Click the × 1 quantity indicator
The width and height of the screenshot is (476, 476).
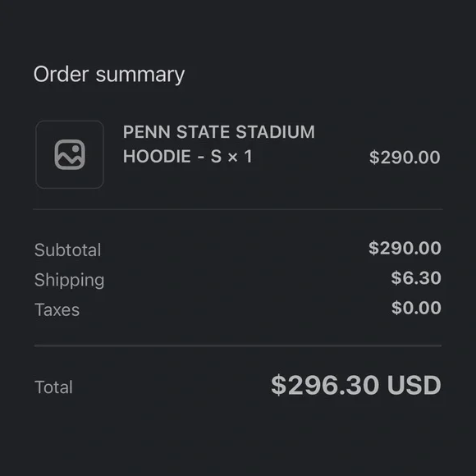[x=240, y=157]
